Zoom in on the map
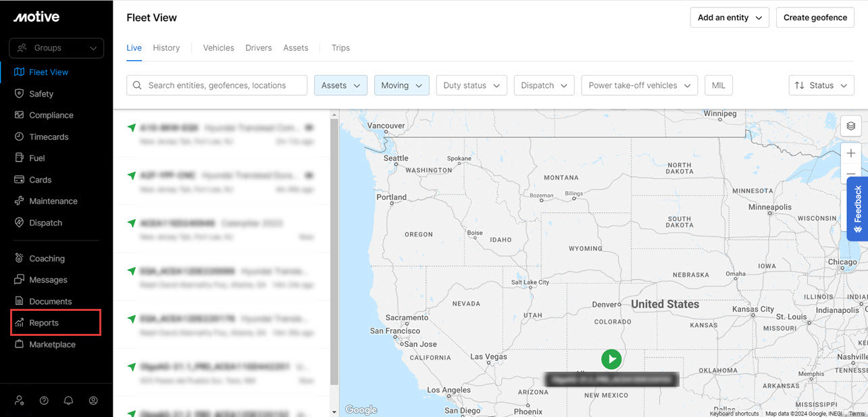The width and height of the screenshot is (868, 417). [x=851, y=153]
